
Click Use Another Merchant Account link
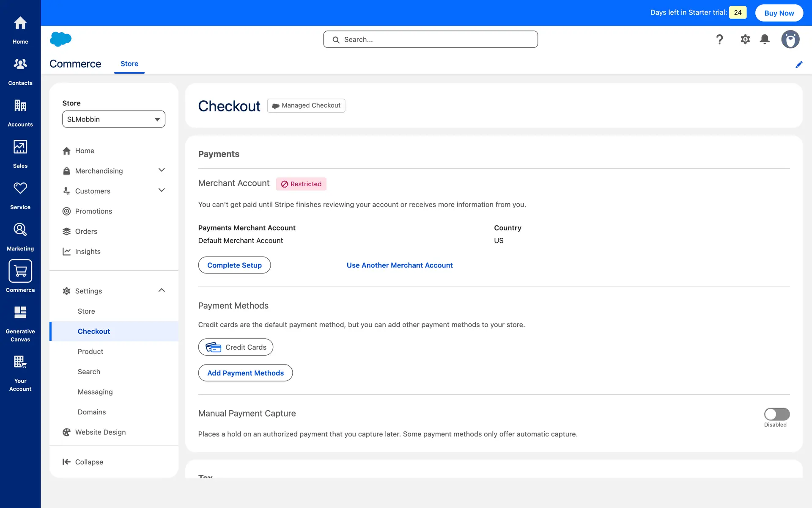pyautogui.click(x=400, y=265)
